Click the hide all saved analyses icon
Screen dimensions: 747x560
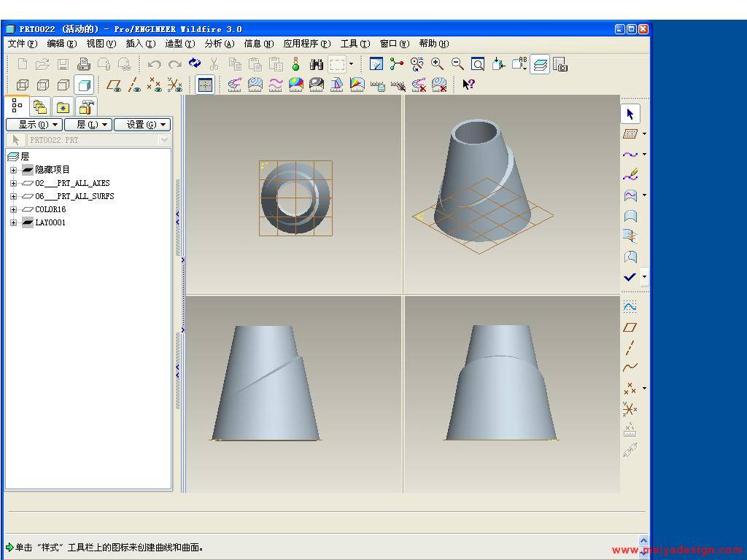[x=398, y=86]
